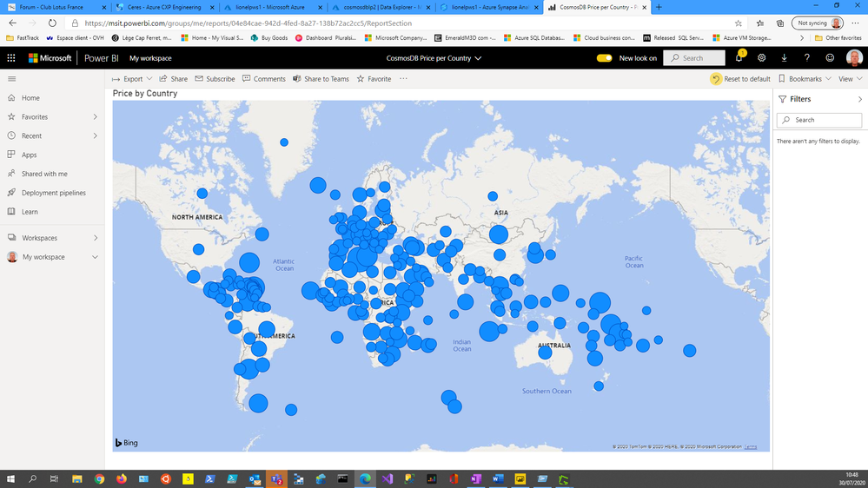The width and height of the screenshot is (868, 488).
Task: Switch to lionelpws1 - Microsoft Azure tab
Action: 269,7
